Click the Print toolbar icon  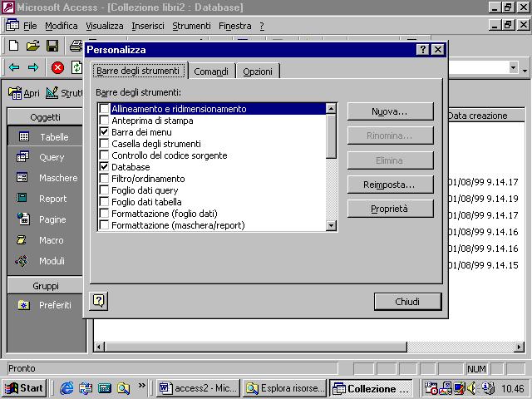point(76,46)
